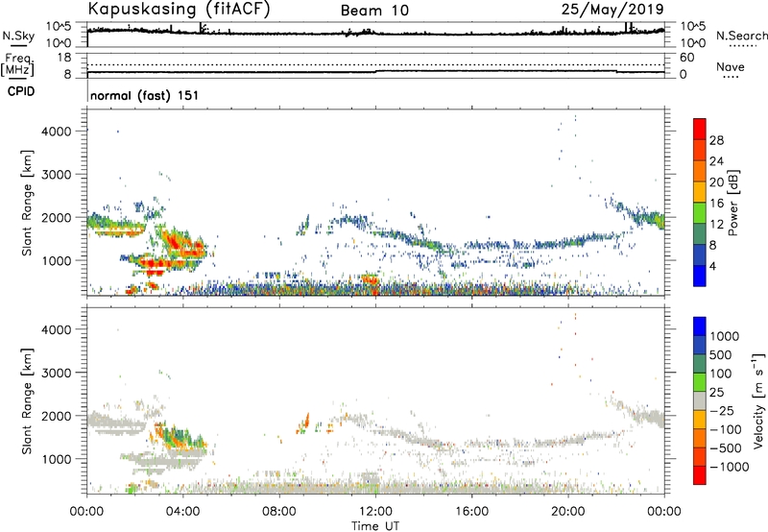Click the power panel Slant Range label
The height and width of the screenshot is (532, 768).
pyautogui.click(x=27, y=203)
